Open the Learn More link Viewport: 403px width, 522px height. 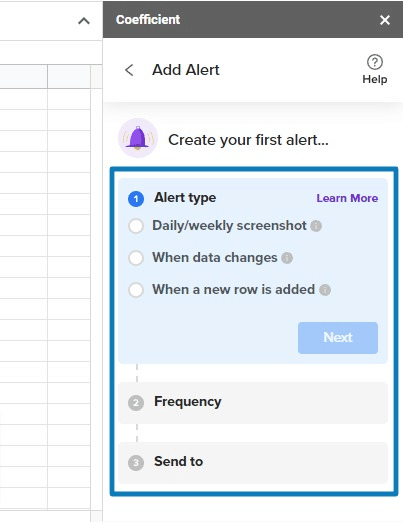[347, 198]
